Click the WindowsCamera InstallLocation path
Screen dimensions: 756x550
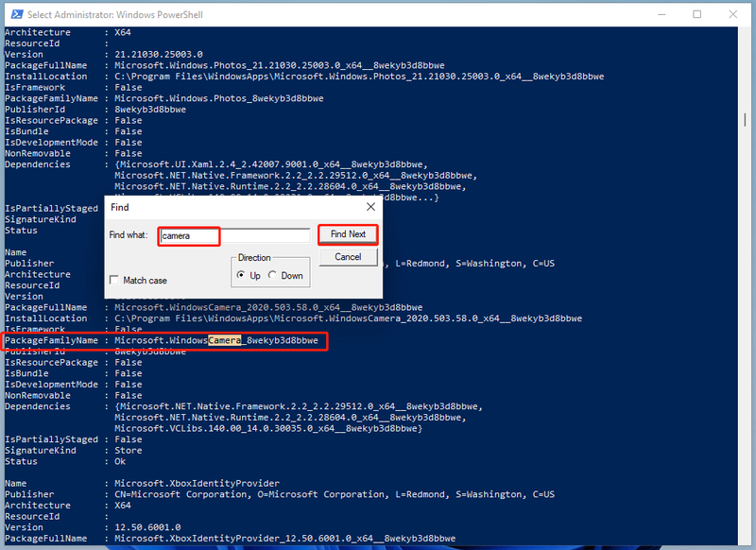[x=348, y=318]
